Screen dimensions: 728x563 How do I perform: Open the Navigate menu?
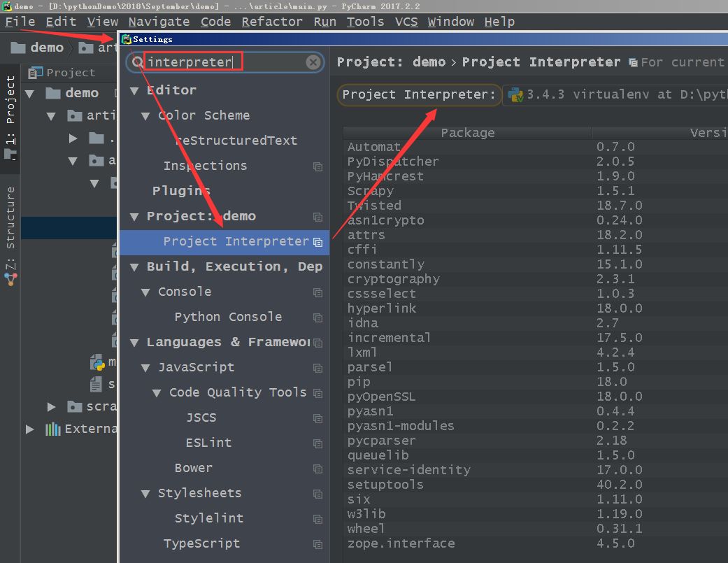[x=159, y=22]
